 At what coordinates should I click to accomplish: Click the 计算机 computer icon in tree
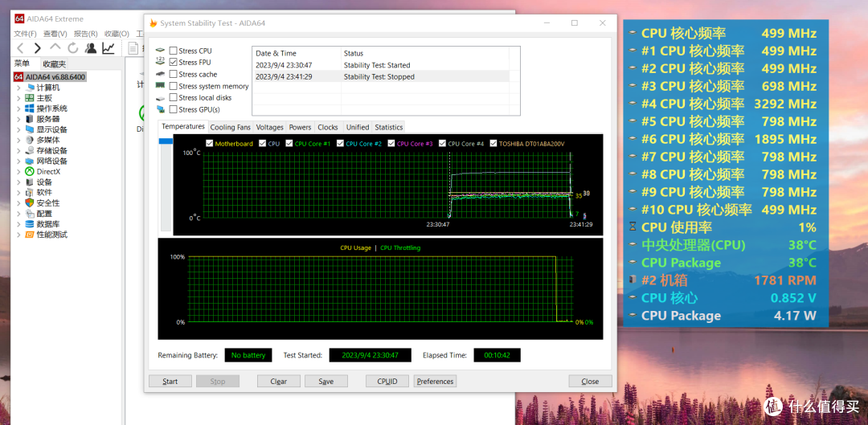(30, 88)
